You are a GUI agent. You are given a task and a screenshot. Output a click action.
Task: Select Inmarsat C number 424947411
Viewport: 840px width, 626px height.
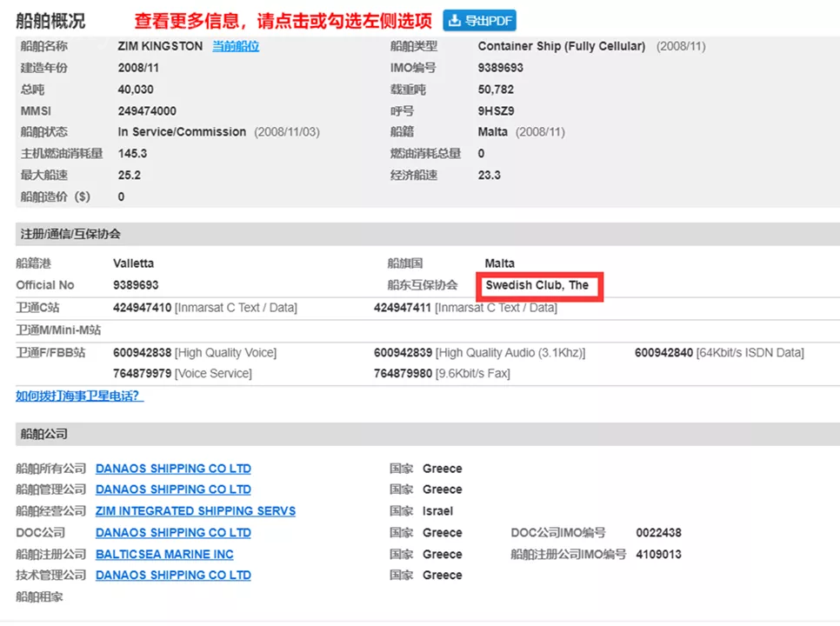pos(403,308)
